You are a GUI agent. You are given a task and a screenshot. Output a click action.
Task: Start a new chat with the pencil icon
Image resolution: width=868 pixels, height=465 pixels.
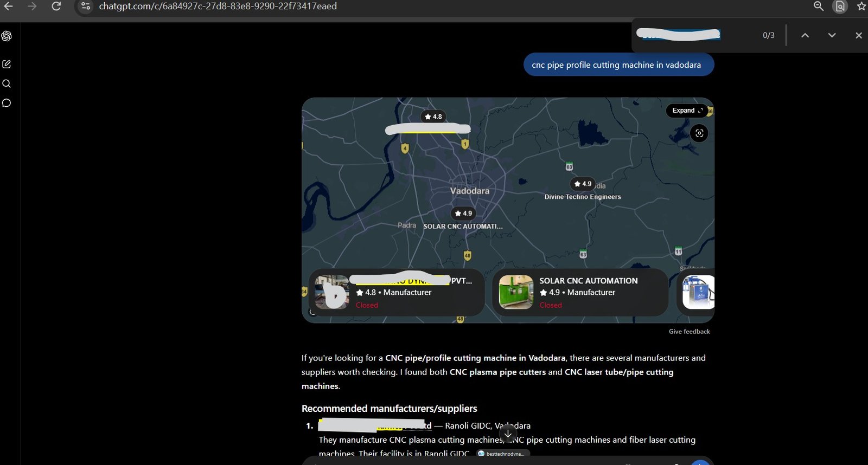click(7, 64)
